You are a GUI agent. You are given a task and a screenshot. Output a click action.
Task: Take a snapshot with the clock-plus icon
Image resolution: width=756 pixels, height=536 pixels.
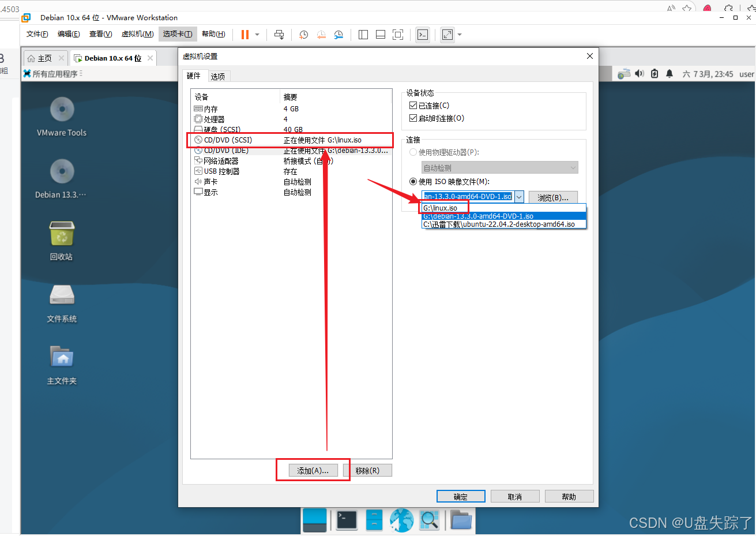tap(304, 35)
